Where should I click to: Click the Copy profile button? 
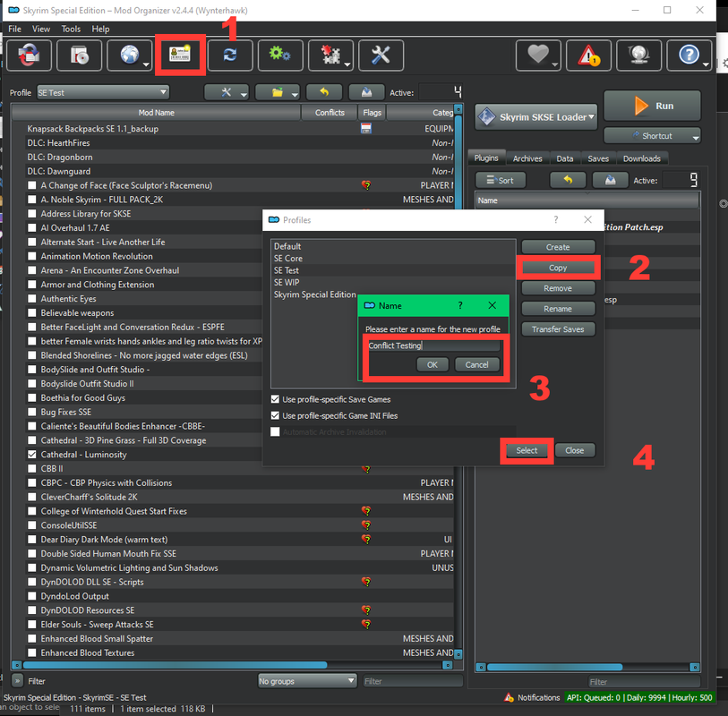tap(558, 268)
